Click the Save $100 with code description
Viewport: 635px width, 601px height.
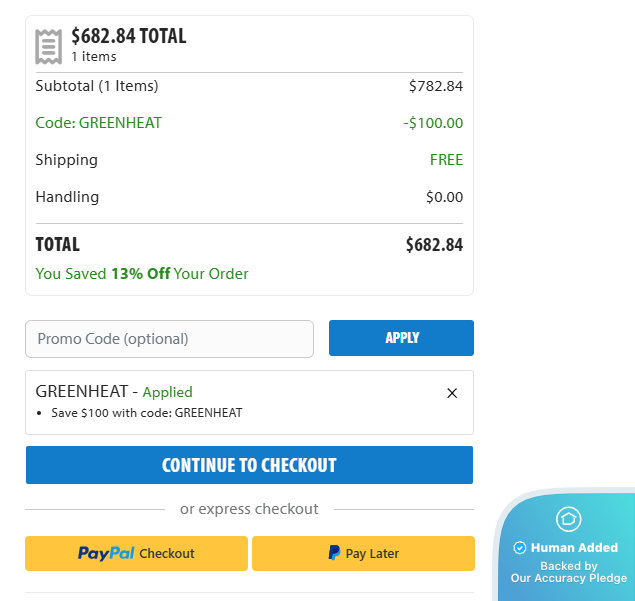(146, 412)
